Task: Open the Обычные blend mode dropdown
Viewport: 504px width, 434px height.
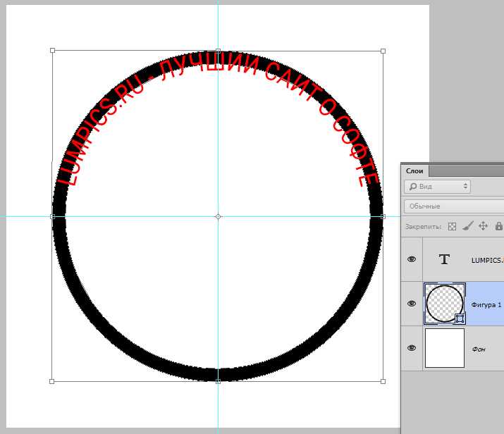Action: (x=454, y=206)
